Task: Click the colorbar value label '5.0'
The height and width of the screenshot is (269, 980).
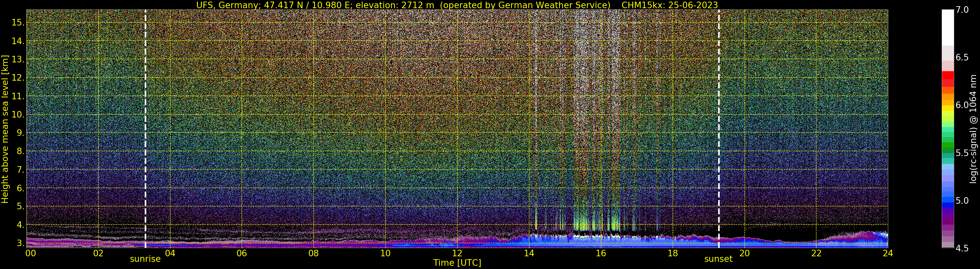Action: pyautogui.click(x=962, y=200)
